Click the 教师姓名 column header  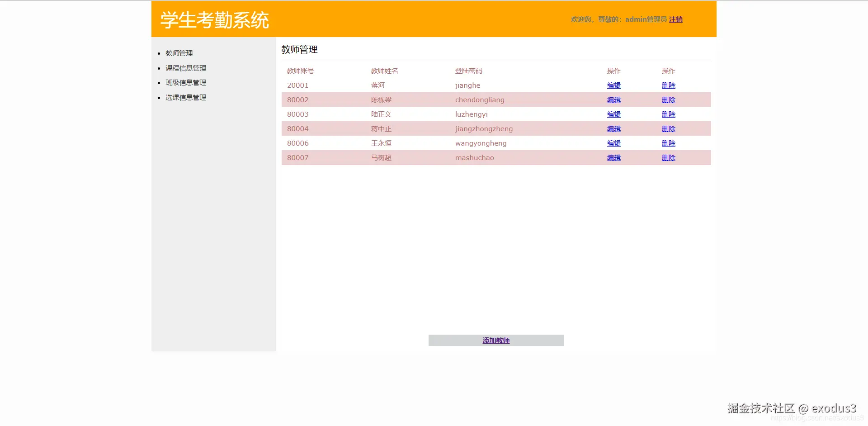[385, 71]
